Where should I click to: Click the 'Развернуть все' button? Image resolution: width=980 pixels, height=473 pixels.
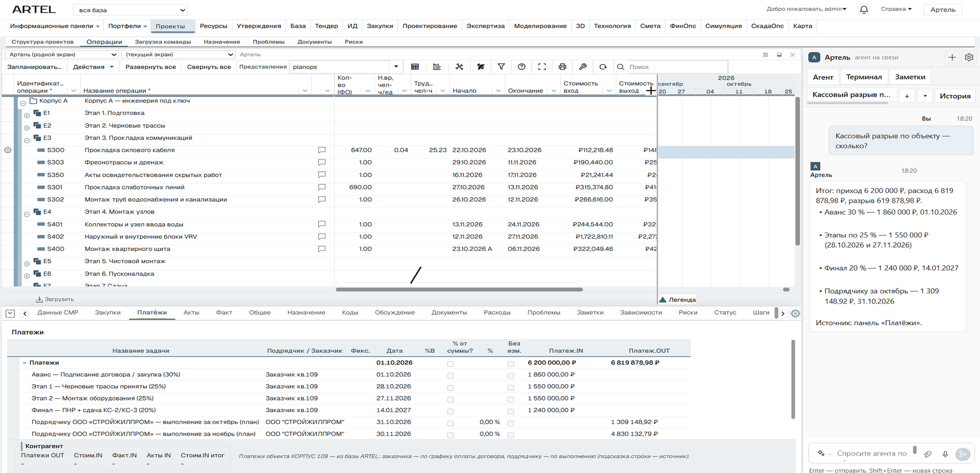point(151,67)
